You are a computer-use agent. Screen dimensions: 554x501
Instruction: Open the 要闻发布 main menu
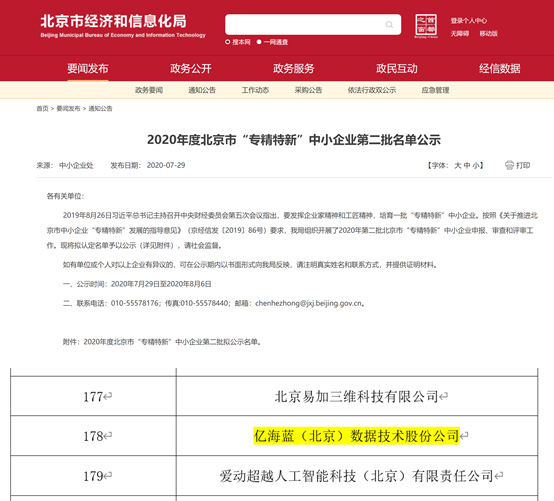(88, 68)
